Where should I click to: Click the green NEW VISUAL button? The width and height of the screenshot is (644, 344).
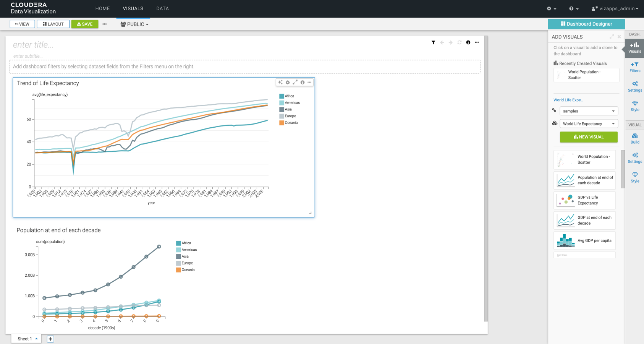[588, 137]
